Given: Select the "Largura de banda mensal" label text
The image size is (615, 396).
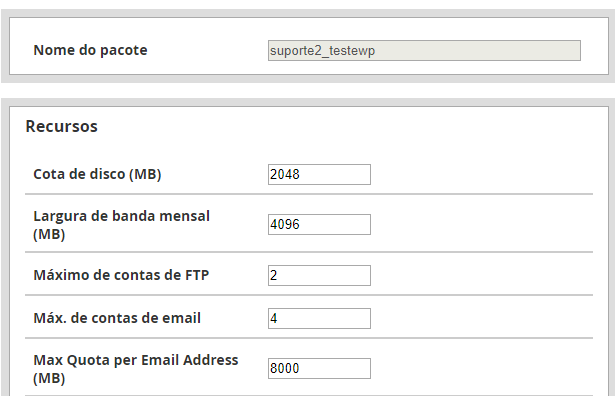Looking at the screenshot, I should [122, 216].
